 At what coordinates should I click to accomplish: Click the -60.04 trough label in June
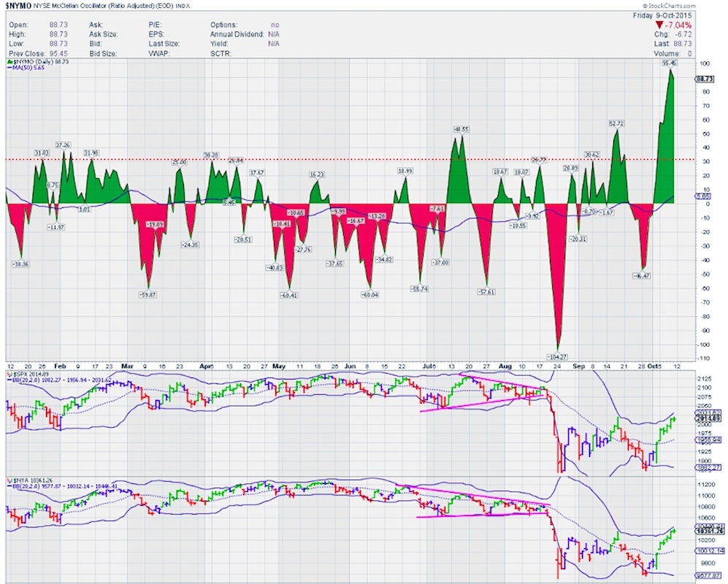[369, 294]
